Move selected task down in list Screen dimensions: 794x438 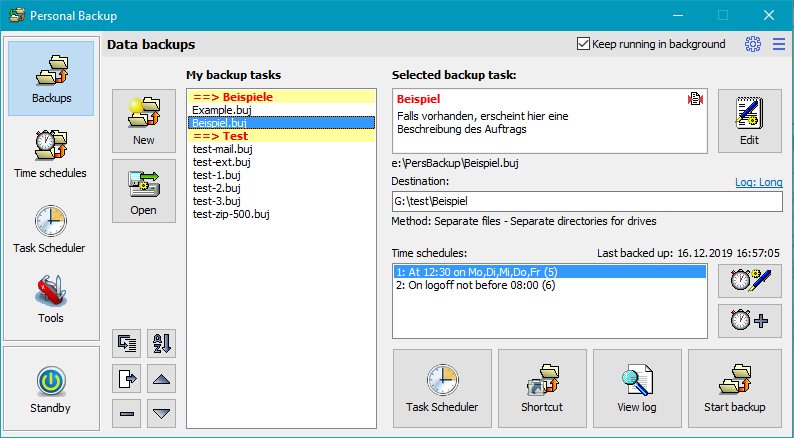(x=161, y=412)
